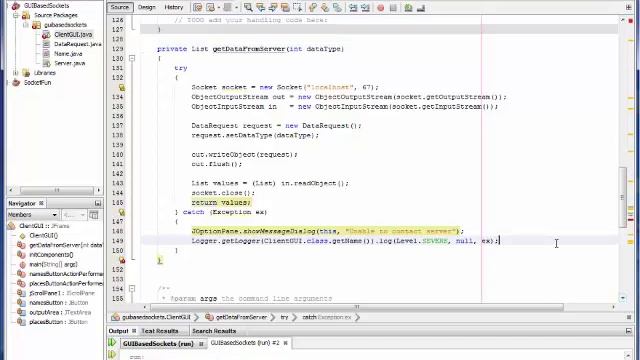Select Server.java in project tree

pos(70,63)
